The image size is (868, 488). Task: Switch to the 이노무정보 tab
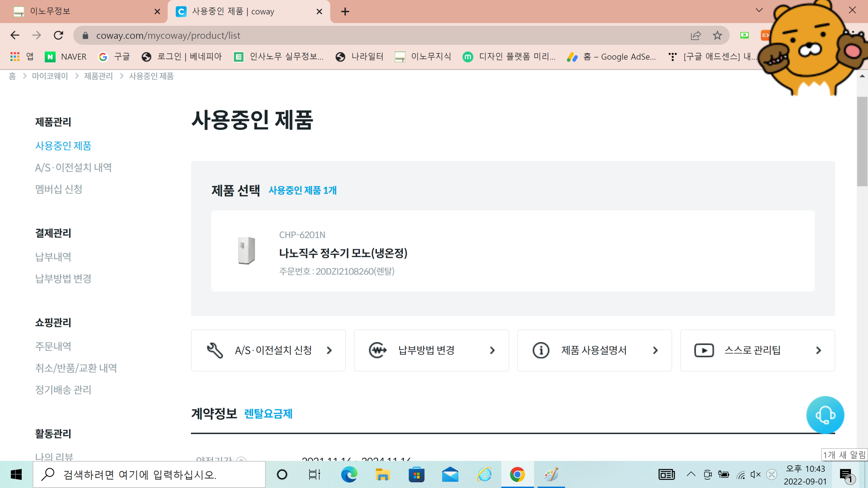pyautogui.click(x=84, y=12)
